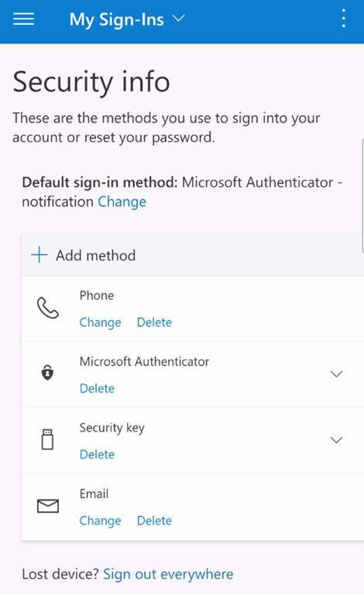This screenshot has width=364, height=595.
Task: Expand the Microsoft Authenticator details chevron
Action: pos(336,374)
